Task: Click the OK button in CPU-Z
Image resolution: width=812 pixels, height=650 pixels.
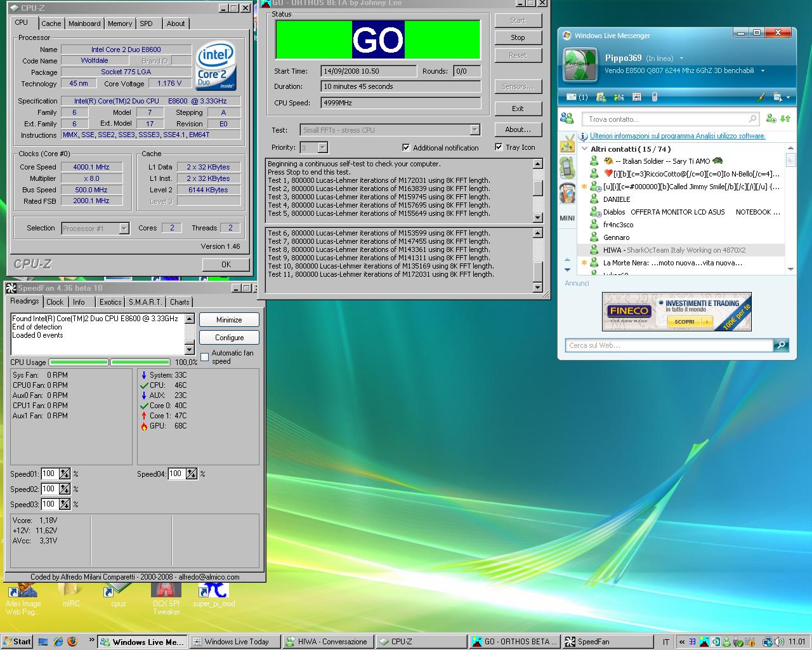Action: pos(226,264)
